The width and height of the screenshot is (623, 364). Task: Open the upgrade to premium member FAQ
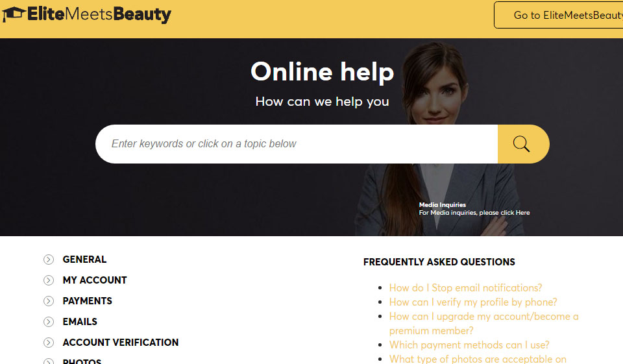483,317
